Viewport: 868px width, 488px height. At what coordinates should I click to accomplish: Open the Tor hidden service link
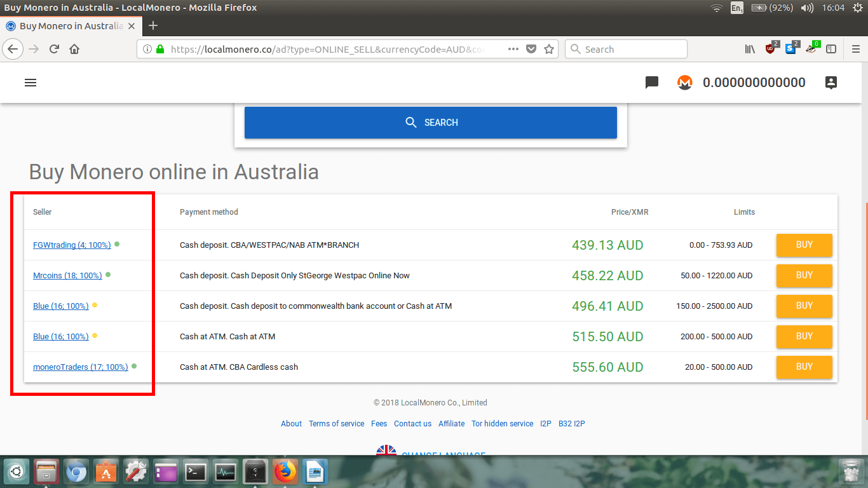(503, 424)
